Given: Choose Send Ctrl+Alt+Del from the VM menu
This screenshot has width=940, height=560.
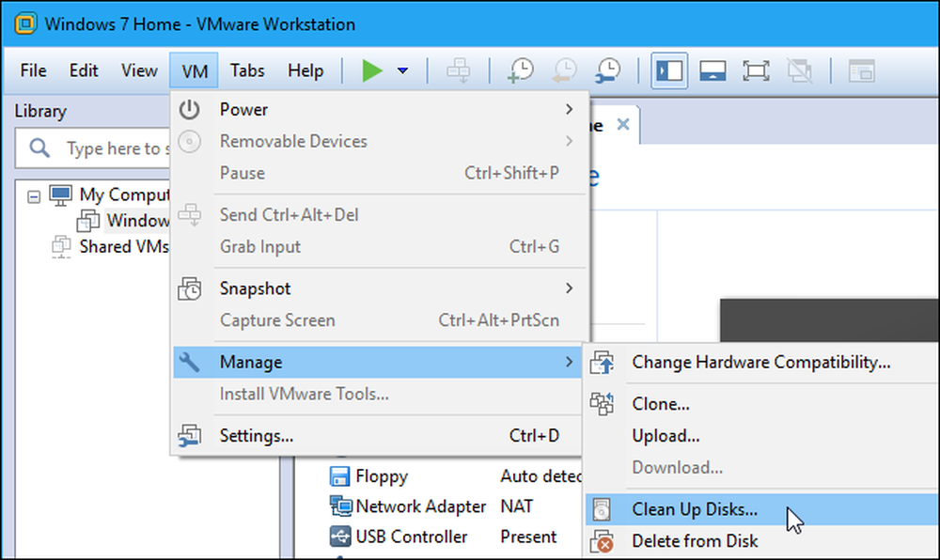Looking at the screenshot, I should click(x=378, y=214).
